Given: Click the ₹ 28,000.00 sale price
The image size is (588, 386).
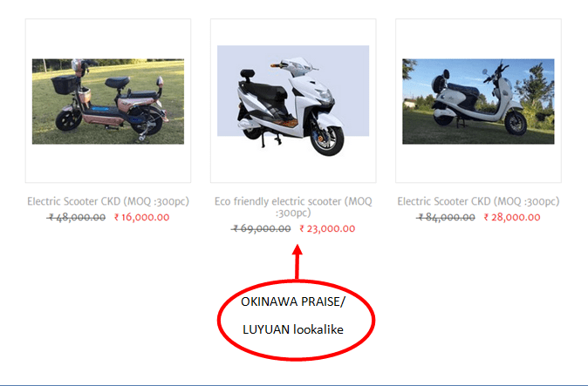Looking at the screenshot, I should pos(512,217).
